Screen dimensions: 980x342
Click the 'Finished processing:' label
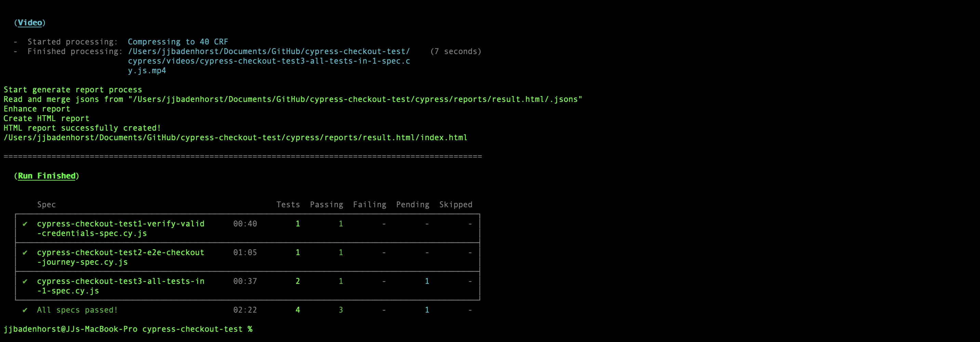point(75,51)
